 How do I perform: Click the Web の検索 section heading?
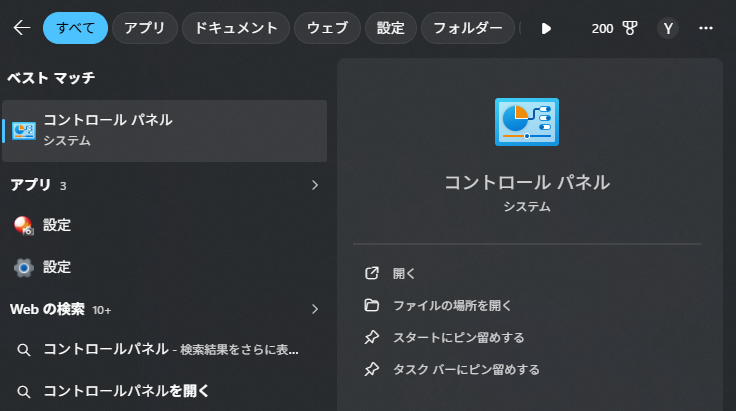pyautogui.click(x=47, y=309)
